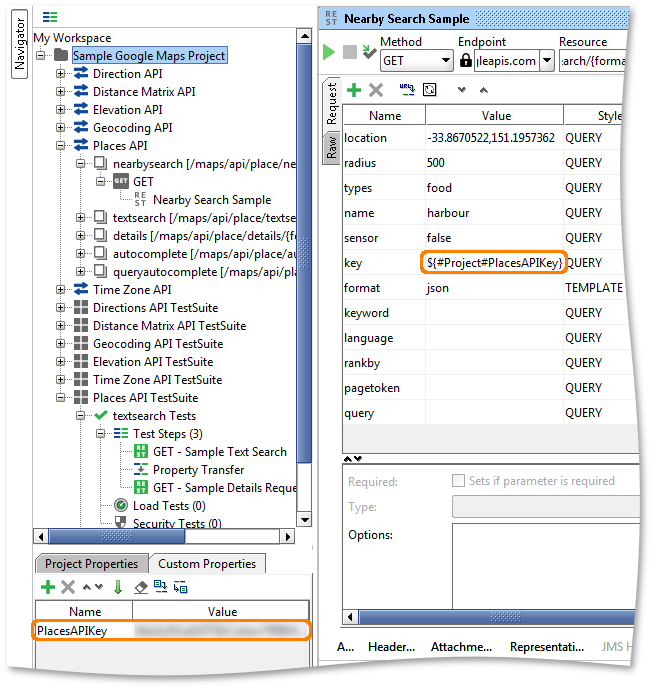
Task: Open the Raw vertical tab
Action: coord(331,147)
